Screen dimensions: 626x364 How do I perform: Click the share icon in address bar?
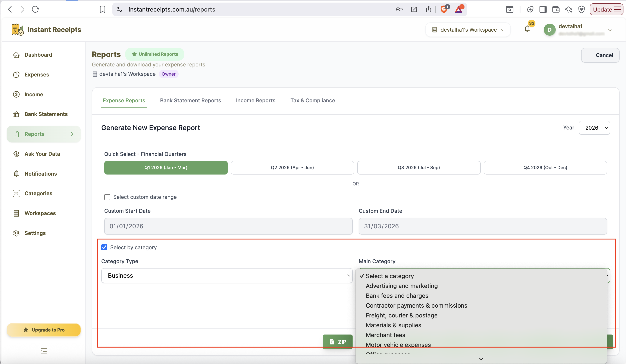click(x=429, y=9)
